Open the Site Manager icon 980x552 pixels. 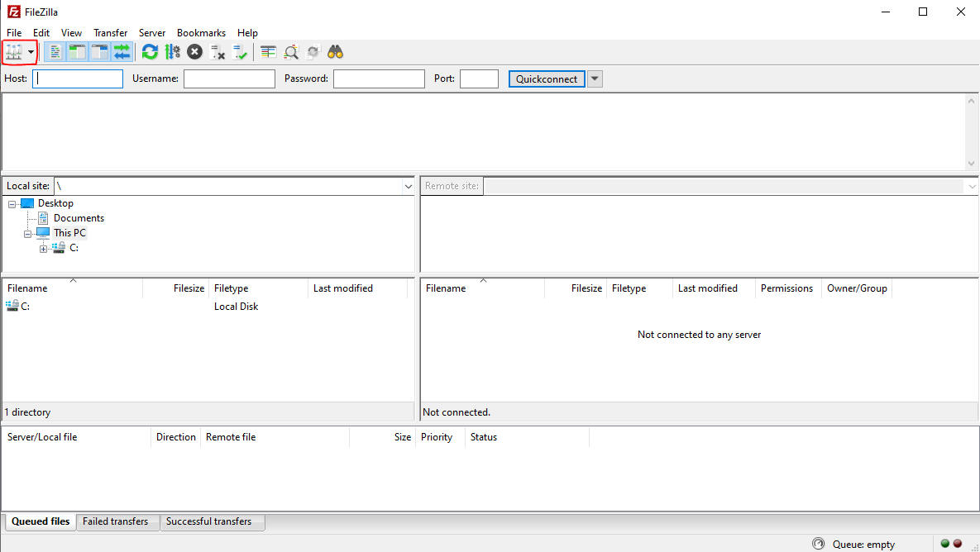tap(13, 52)
